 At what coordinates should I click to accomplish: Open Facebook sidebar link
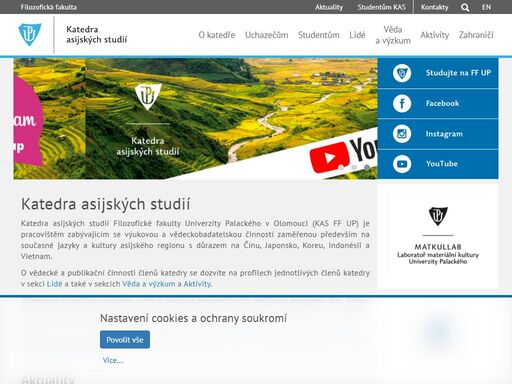[x=442, y=103]
